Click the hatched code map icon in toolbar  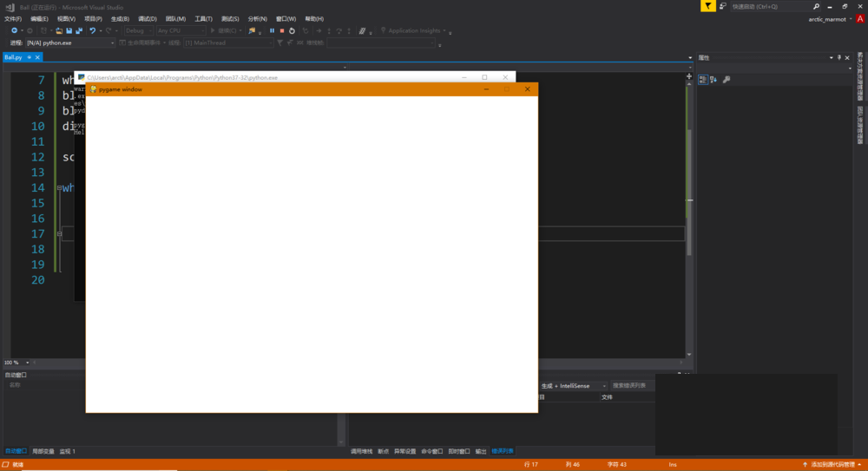(362, 31)
